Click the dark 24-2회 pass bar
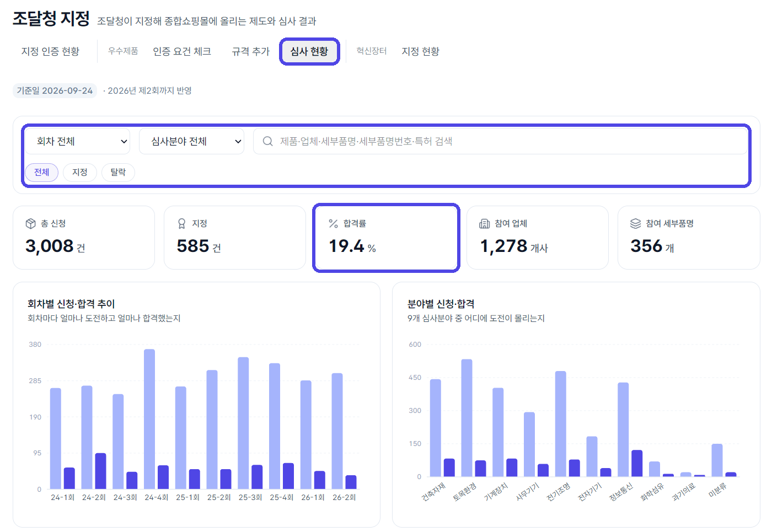 (x=100, y=471)
